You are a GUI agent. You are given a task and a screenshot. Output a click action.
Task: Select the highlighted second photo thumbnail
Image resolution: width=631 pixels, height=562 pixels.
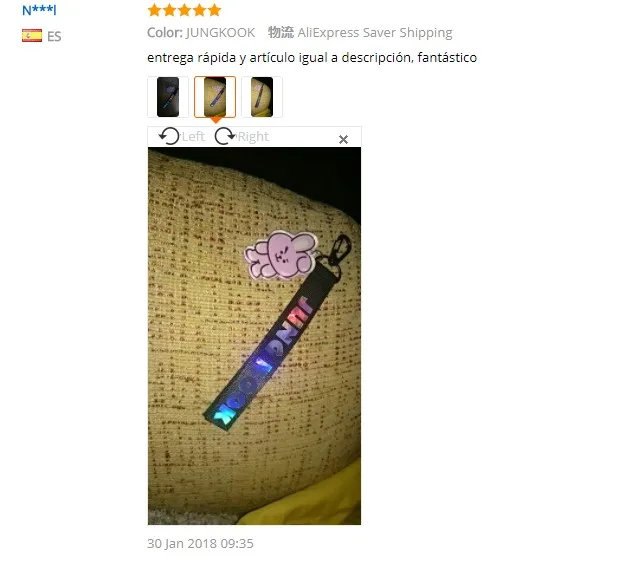point(215,97)
